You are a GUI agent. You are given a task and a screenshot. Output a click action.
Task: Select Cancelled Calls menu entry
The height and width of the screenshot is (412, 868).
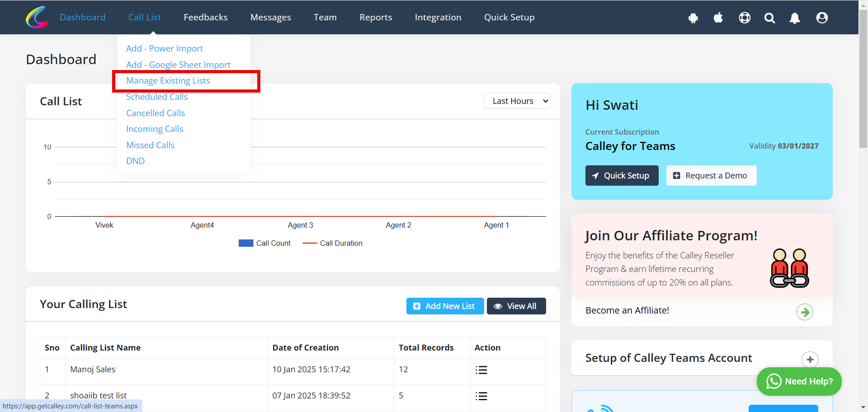[156, 113]
